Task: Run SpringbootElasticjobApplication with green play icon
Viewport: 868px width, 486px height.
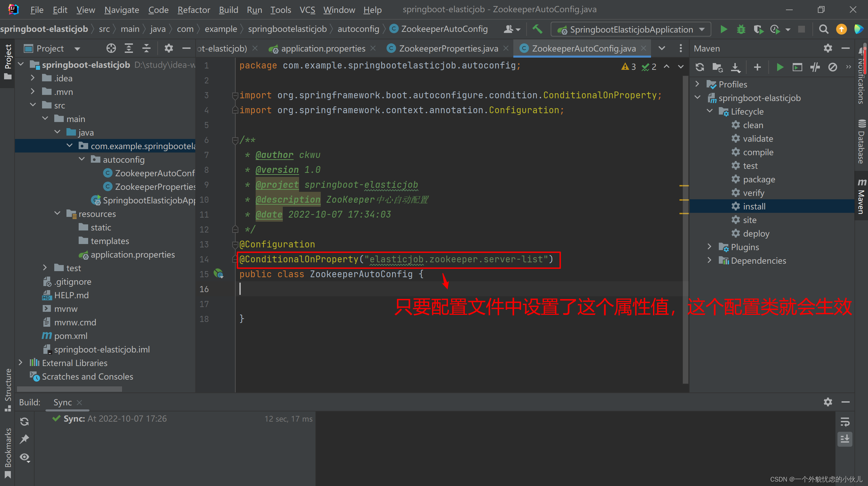Action: coord(724,29)
